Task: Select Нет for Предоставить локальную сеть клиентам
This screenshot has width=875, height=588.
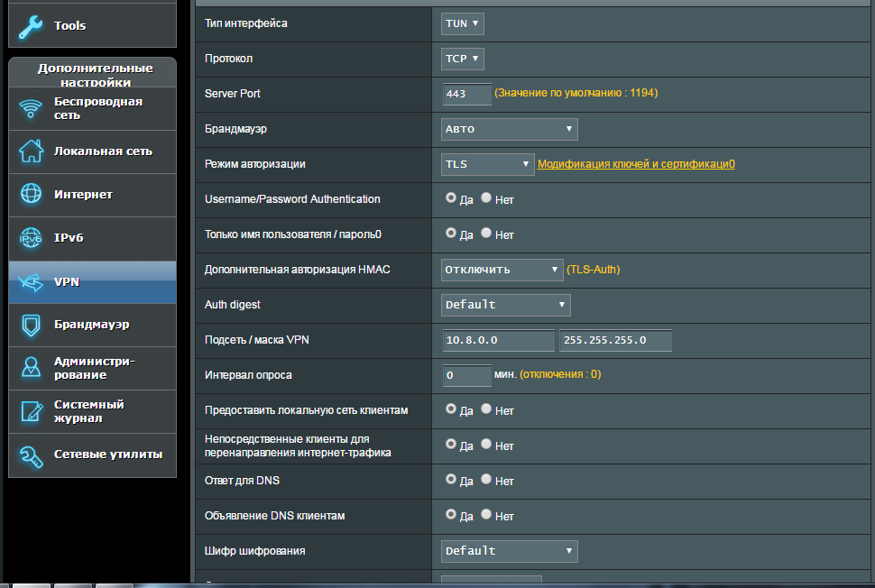Action: pos(486,409)
